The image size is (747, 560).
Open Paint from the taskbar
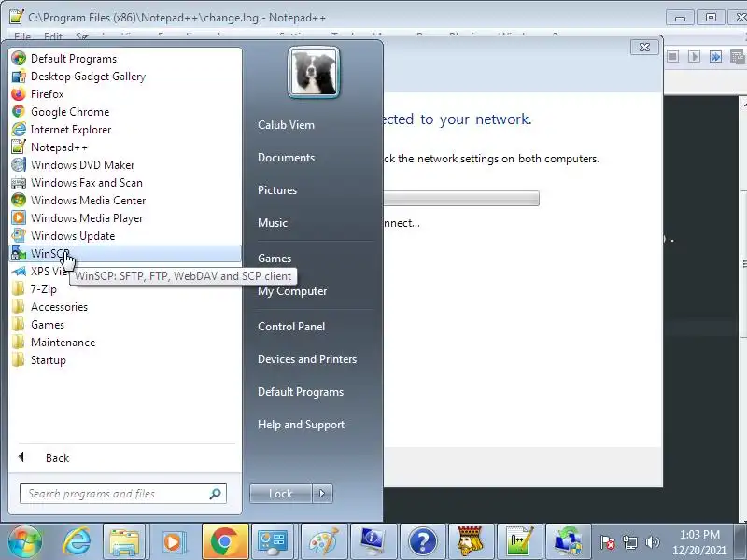(x=324, y=541)
